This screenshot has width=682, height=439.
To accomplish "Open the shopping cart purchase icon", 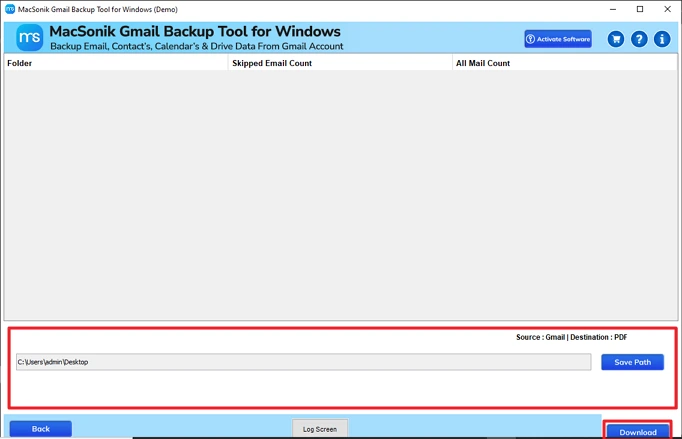I will click(x=616, y=39).
